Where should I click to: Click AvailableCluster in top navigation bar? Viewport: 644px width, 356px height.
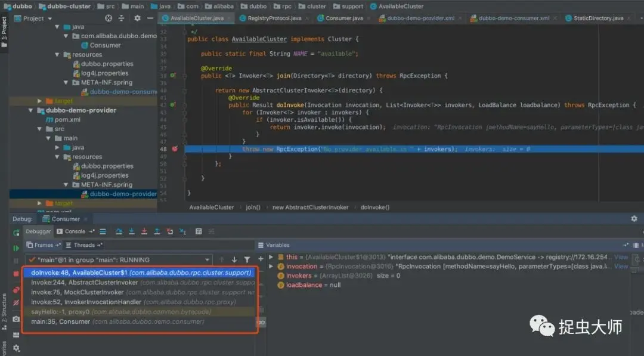(397, 6)
